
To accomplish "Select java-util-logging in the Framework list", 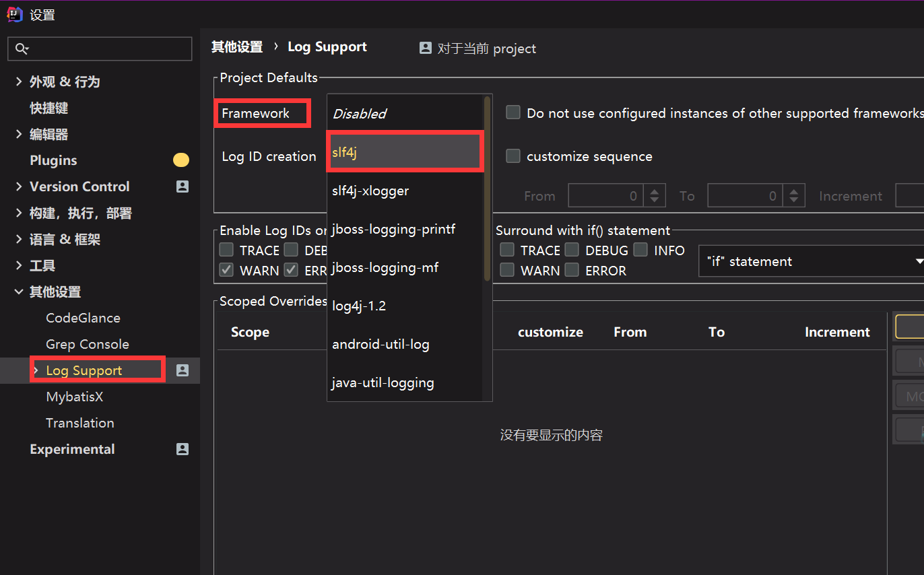I will [x=405, y=382].
